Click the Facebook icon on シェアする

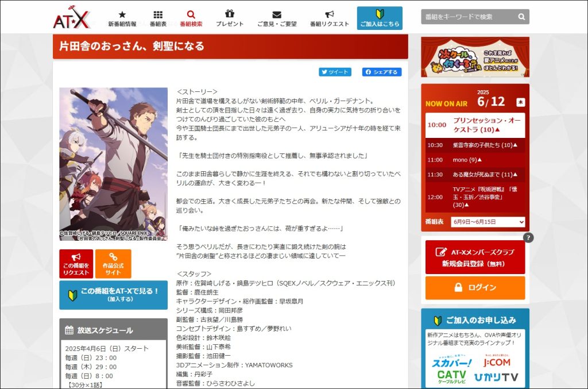368,72
